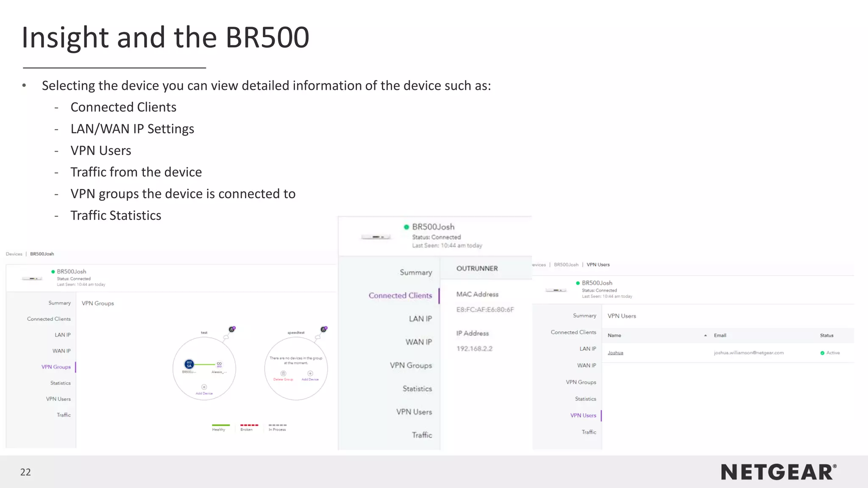
Task: Click the cloud icon on the speedtest group circle
Action: (317, 338)
